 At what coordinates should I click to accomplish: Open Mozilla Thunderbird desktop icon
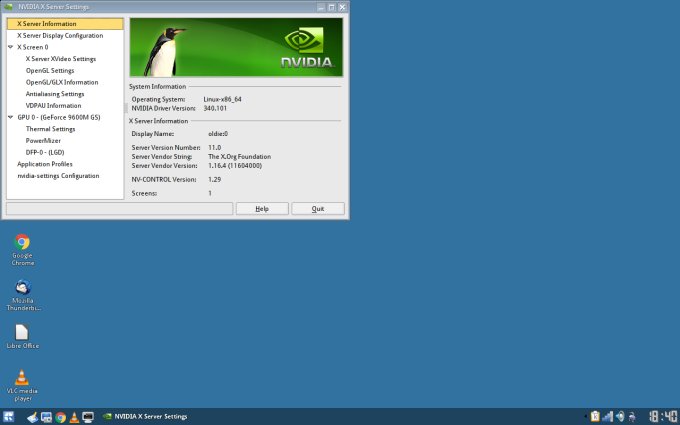click(x=23, y=295)
